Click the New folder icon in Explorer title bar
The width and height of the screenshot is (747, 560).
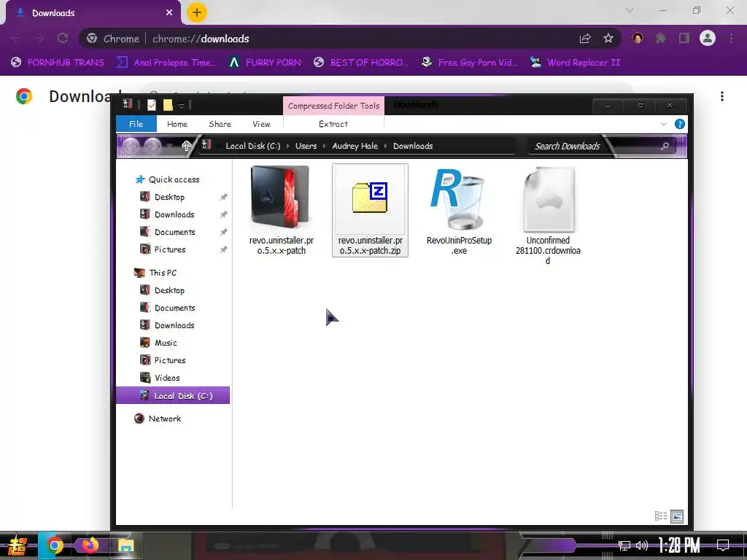[x=168, y=105]
